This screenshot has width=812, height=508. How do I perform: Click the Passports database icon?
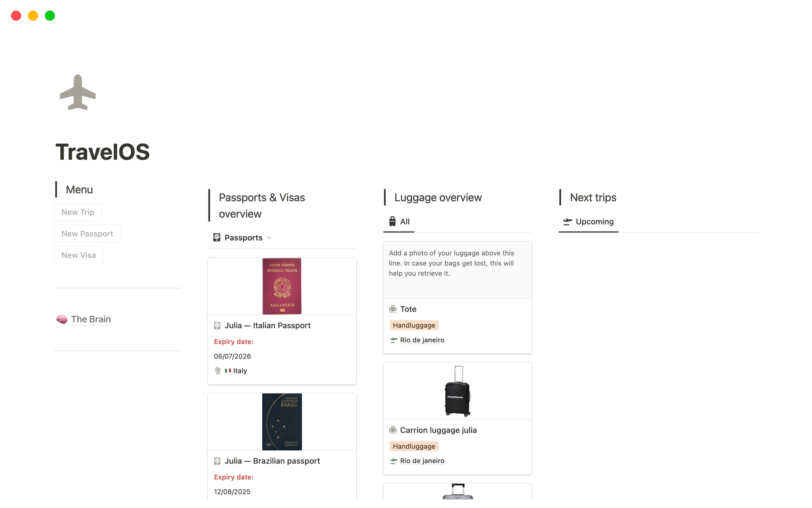coord(217,237)
